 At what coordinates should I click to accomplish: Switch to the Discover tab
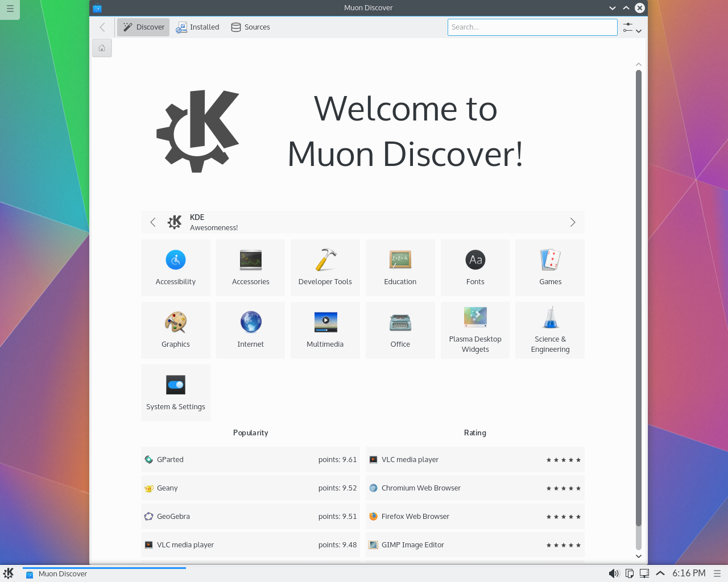click(143, 27)
